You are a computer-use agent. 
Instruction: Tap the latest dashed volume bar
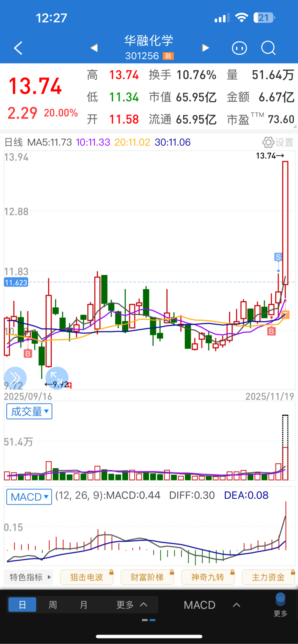pos(285,448)
